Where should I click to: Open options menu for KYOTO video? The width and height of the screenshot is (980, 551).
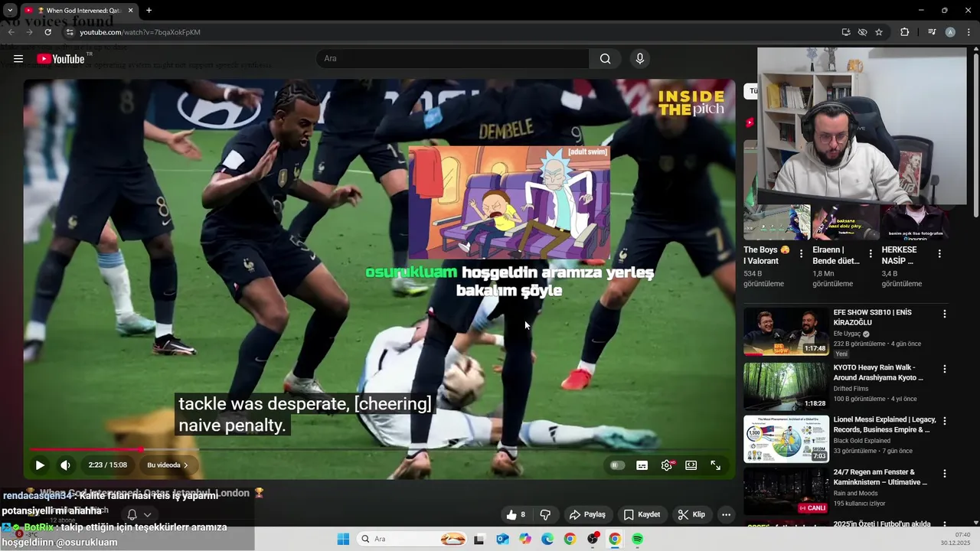click(x=944, y=369)
